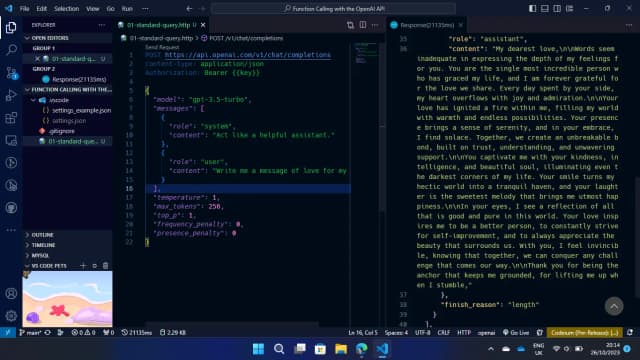Toggle Secondary Side Bar visibility
This screenshot has height=360, width=640.
pyautogui.click(x=557, y=9)
